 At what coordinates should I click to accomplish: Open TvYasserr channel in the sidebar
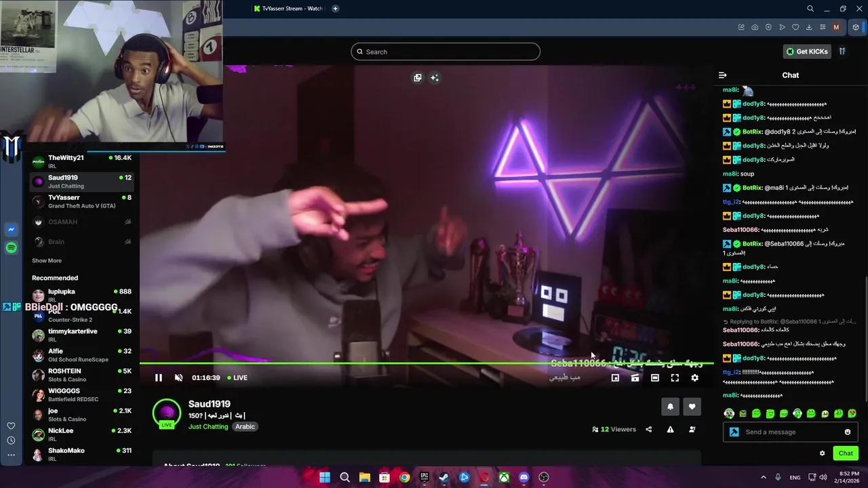[81, 201]
